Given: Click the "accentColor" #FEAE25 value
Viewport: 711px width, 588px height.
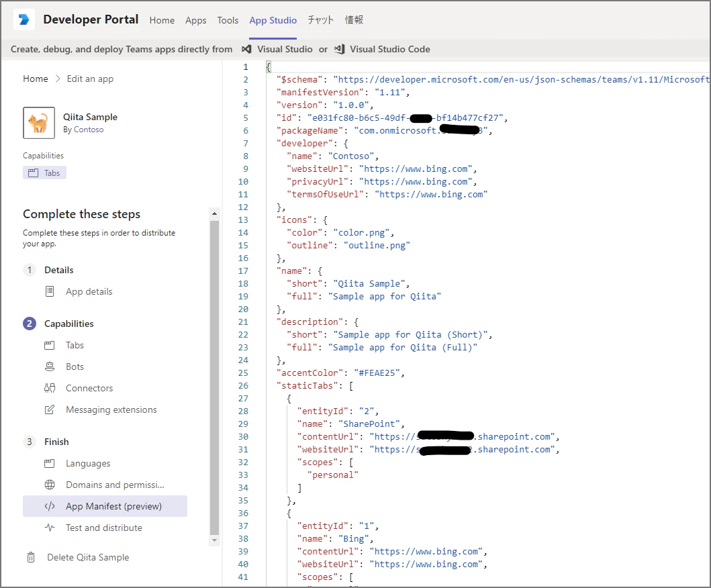Looking at the screenshot, I should (x=377, y=373).
